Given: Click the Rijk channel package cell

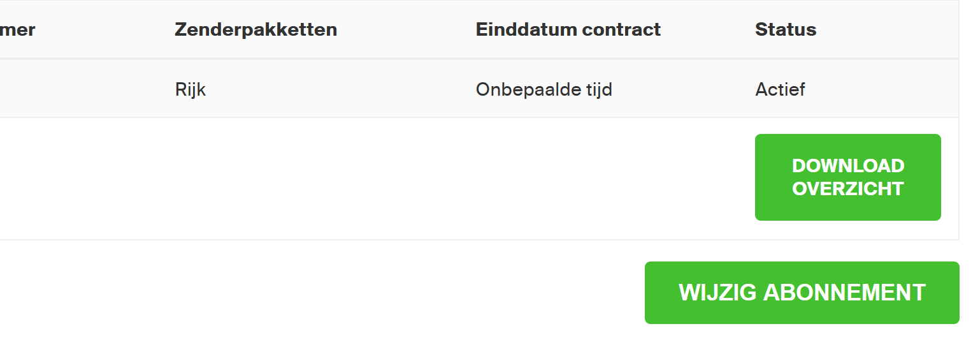Looking at the screenshot, I should (x=191, y=89).
